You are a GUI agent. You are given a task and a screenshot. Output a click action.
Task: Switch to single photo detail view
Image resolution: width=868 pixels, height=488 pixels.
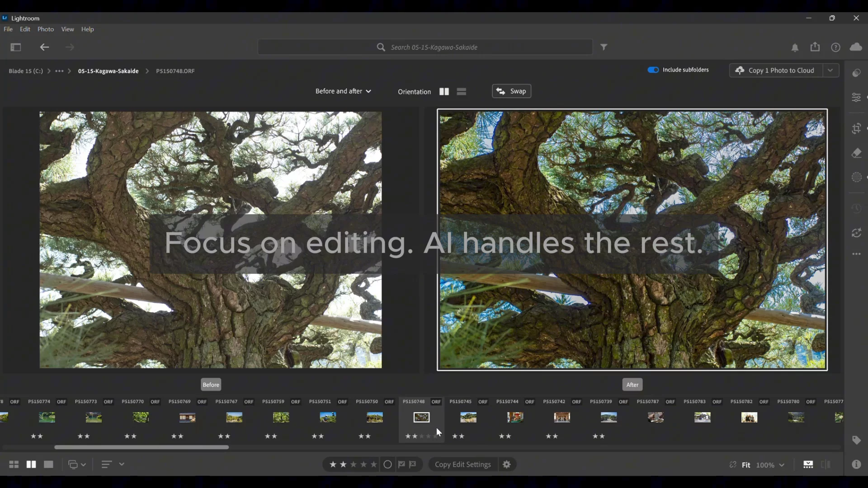pos(48,465)
